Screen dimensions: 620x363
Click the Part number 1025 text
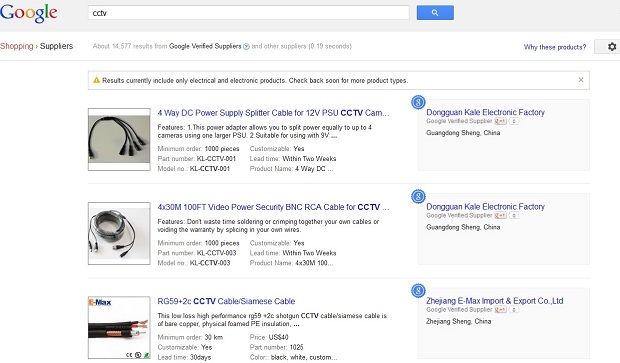[x=276, y=347]
